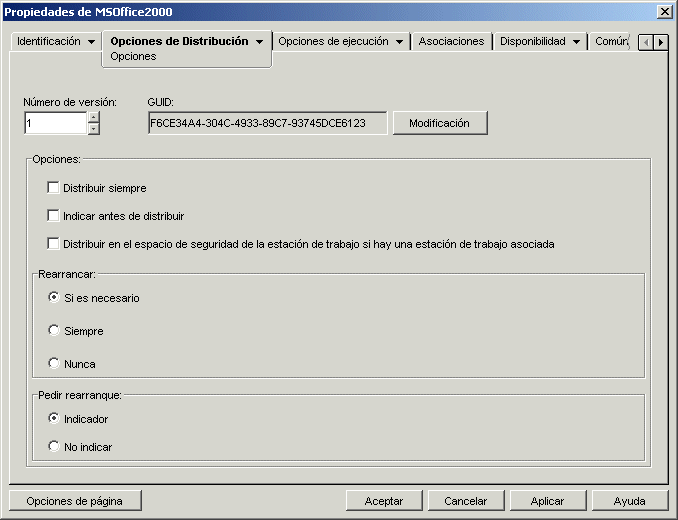Click the Modificación button

(x=440, y=123)
